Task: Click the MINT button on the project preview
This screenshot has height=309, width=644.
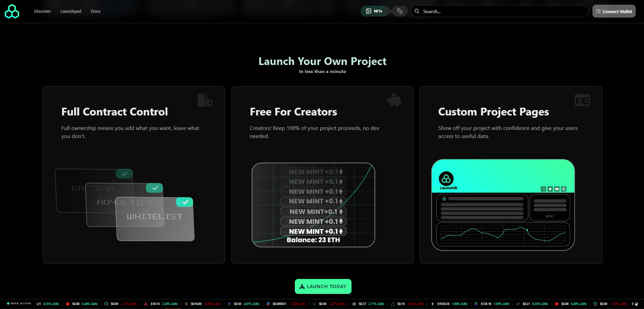Action: 550,217
